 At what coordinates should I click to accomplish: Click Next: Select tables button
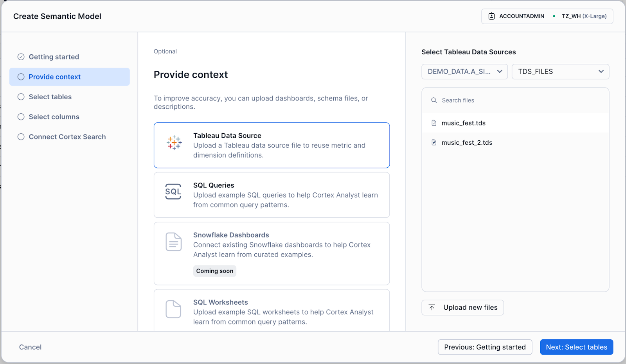click(576, 347)
